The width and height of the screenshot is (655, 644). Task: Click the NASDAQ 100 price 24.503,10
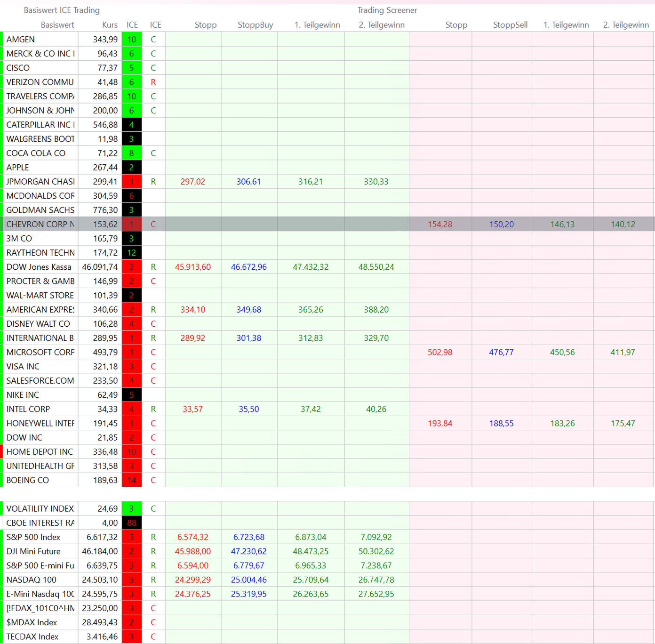coord(100,580)
